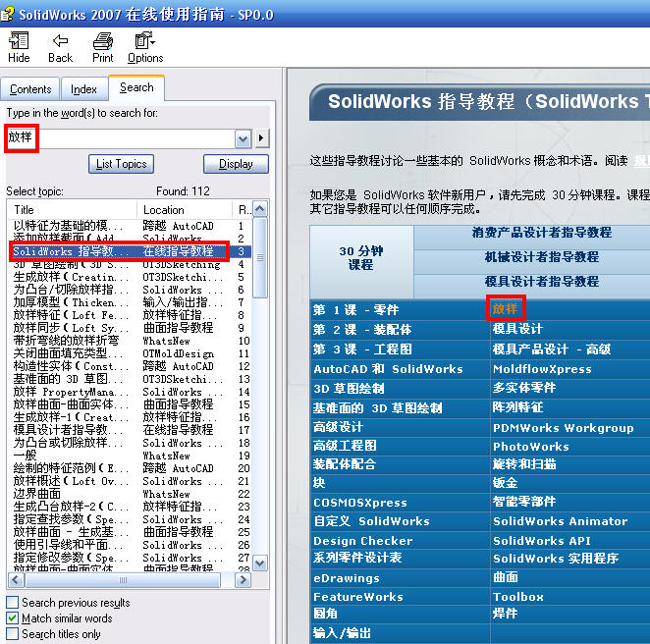Enable Search previous results checkbox

(13, 602)
